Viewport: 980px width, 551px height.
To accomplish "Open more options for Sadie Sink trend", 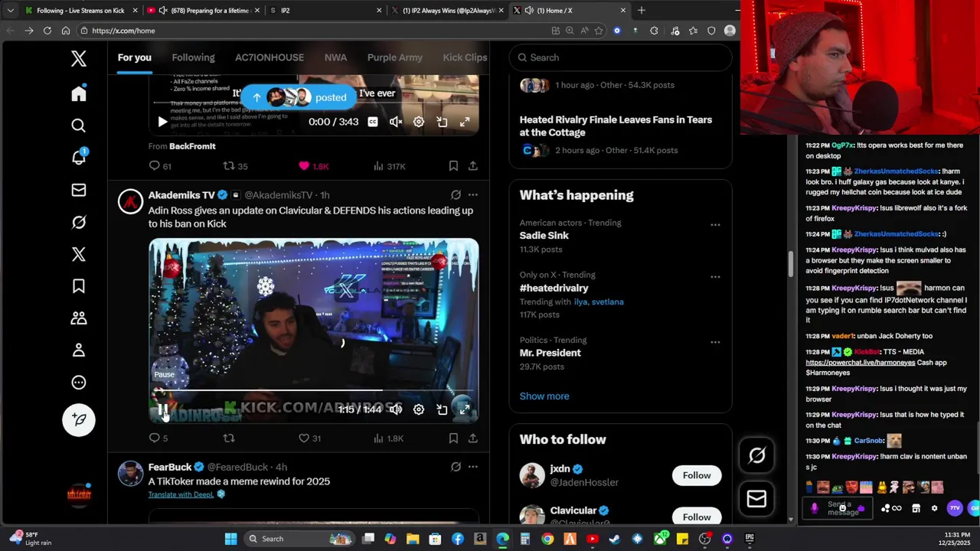I will (715, 225).
